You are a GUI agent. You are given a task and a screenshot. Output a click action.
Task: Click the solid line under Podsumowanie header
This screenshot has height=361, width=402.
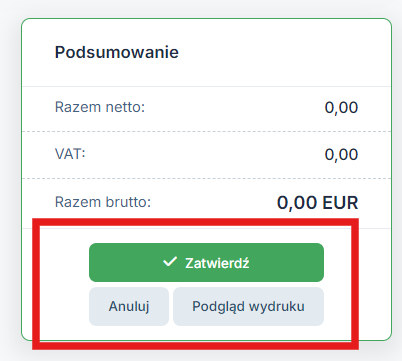pyautogui.click(x=206, y=86)
